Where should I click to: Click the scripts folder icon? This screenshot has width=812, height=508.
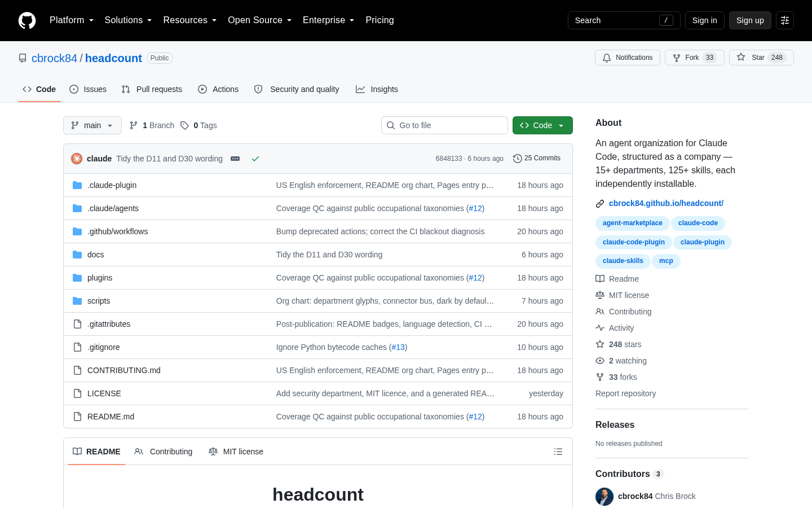77,301
